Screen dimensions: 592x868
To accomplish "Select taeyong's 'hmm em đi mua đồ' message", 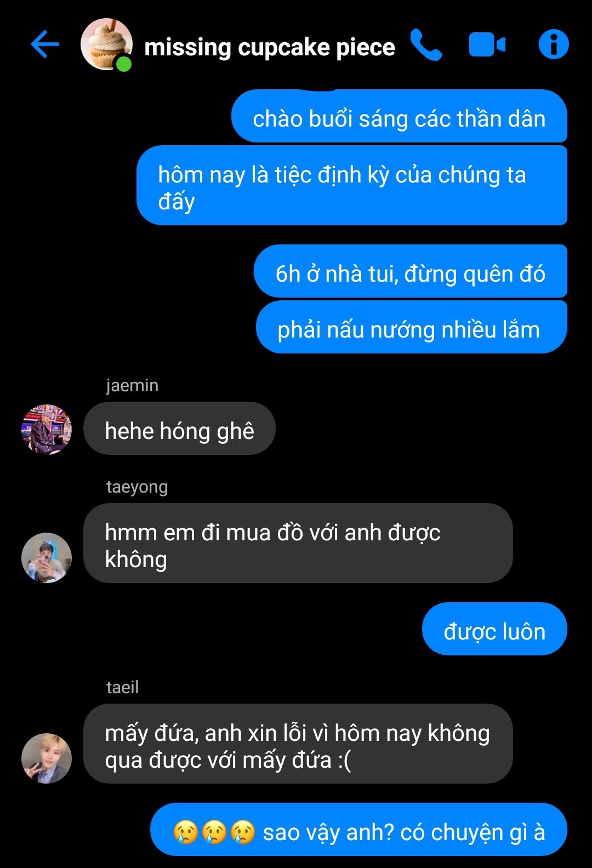I will point(298,543).
